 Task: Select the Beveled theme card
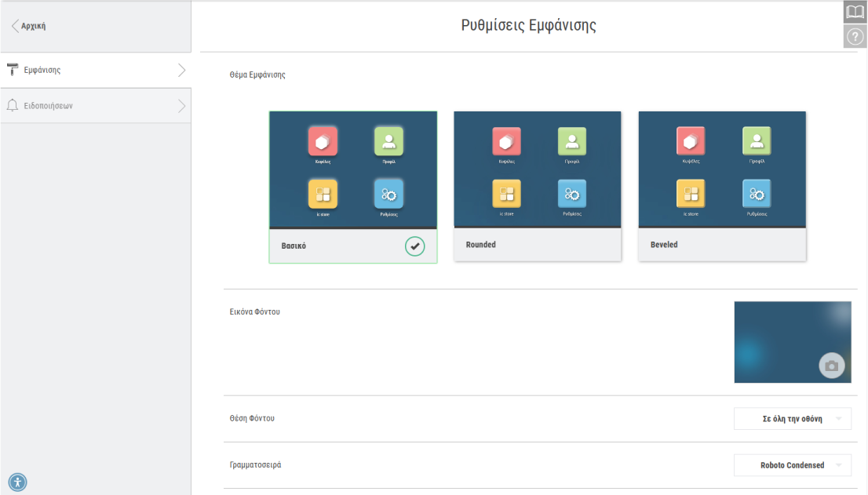722,187
